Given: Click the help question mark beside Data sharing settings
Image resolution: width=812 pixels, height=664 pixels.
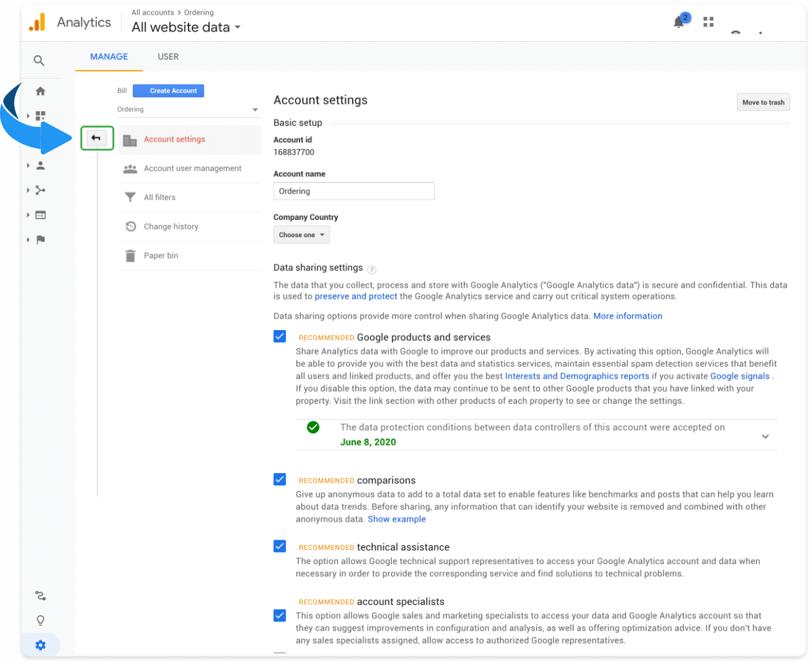Looking at the screenshot, I should click(x=372, y=270).
